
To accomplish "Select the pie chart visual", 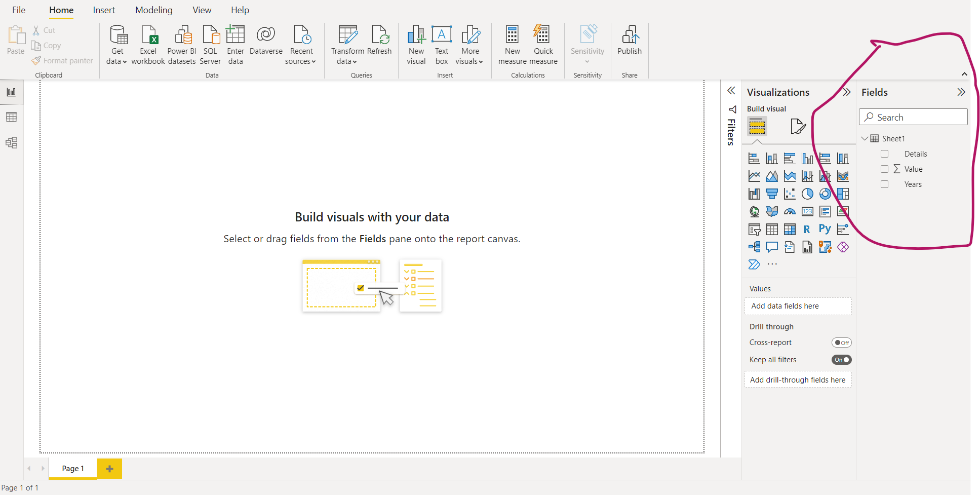I will click(807, 194).
